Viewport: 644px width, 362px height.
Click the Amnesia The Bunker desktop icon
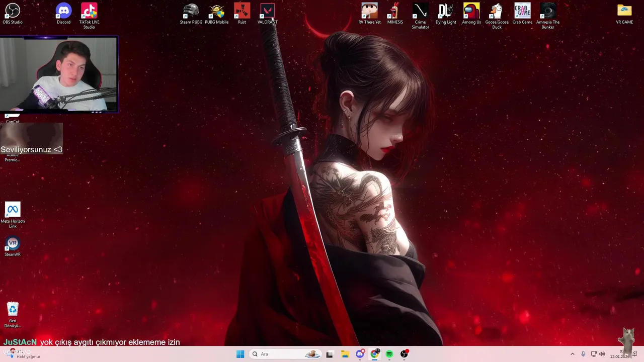click(x=548, y=16)
